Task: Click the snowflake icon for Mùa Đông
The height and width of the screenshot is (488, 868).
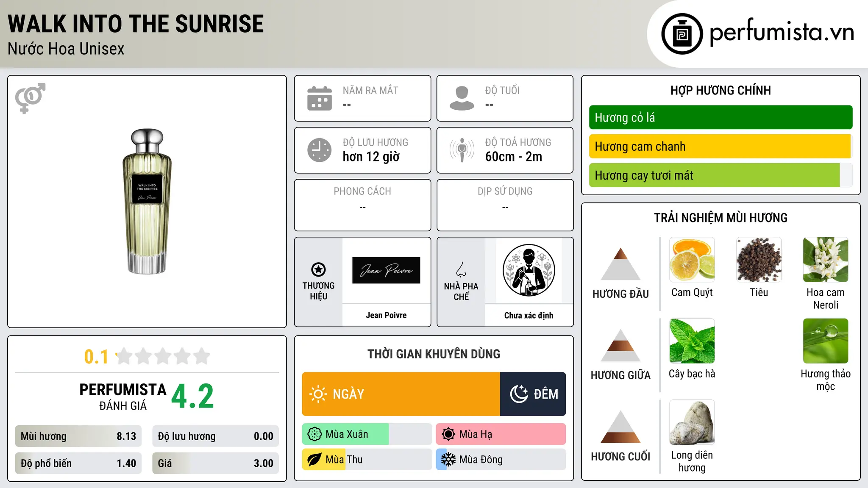Action: 448,460
